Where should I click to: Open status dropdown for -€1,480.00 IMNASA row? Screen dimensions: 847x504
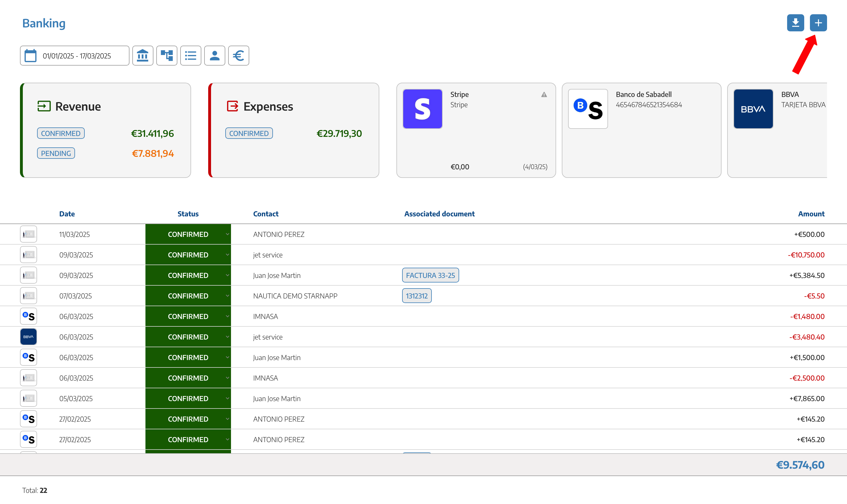coord(188,316)
